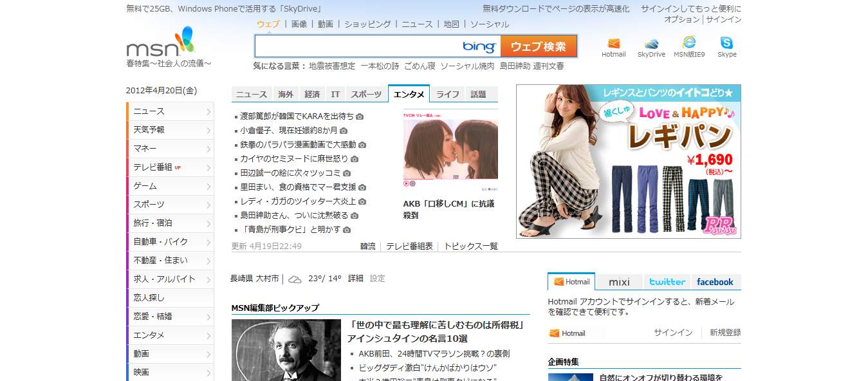Expand the テレビ番組 sidebar arrow

coord(208,168)
